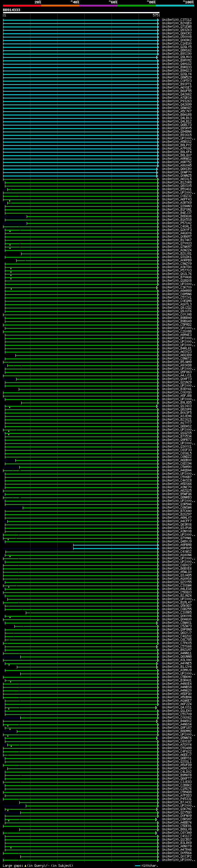This screenshot has height=868, width=197.
Task: Select label UniRef100_P57142
Action: pyautogui.click(x=177, y=223)
